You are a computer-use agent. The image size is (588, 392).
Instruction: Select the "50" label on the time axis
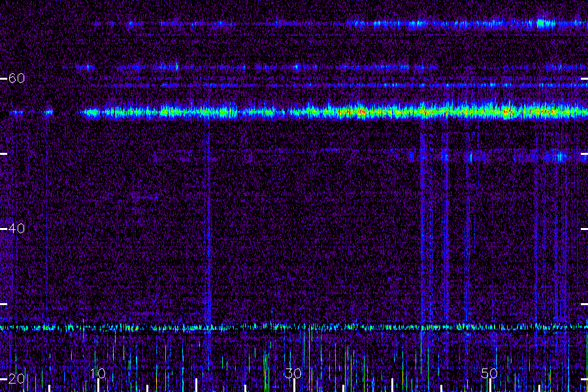coord(489,373)
